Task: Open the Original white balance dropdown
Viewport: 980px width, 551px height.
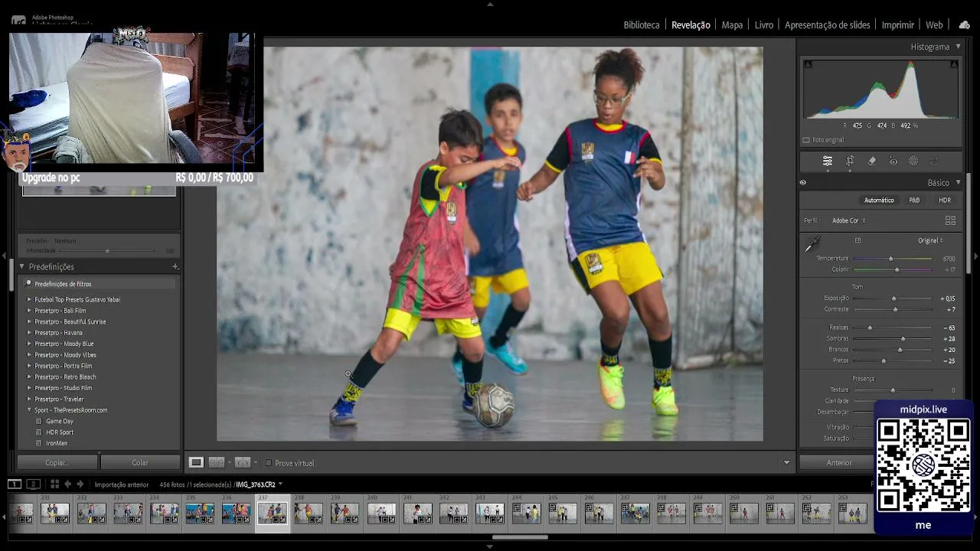Action: click(930, 240)
